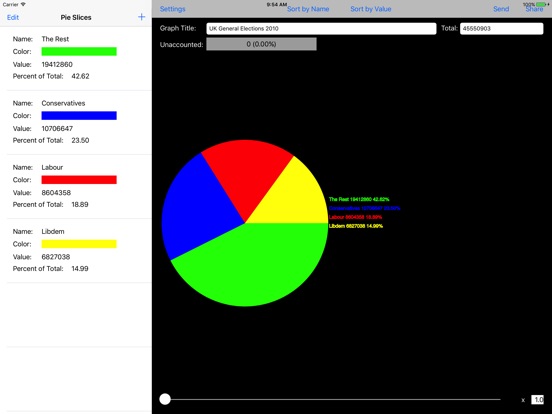The image size is (552, 414).
Task: Select value 6827038
Action: point(56,257)
